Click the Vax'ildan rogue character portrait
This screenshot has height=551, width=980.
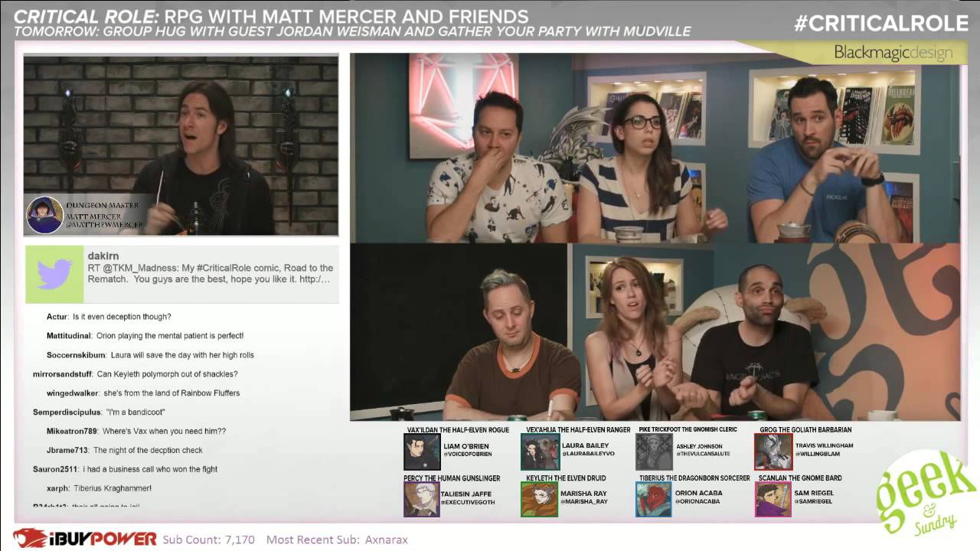point(422,452)
